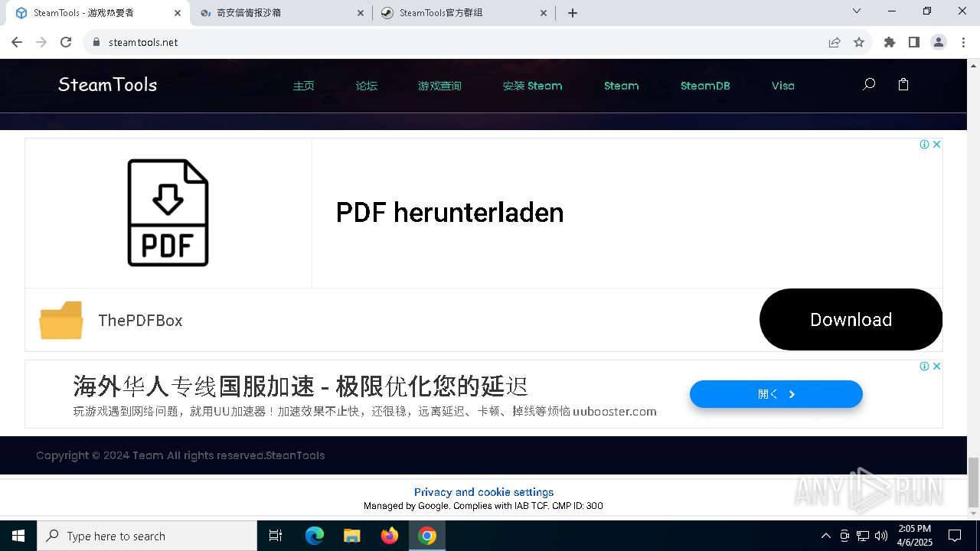Open Windows Task View
The width and height of the screenshot is (980, 551).
point(276,536)
